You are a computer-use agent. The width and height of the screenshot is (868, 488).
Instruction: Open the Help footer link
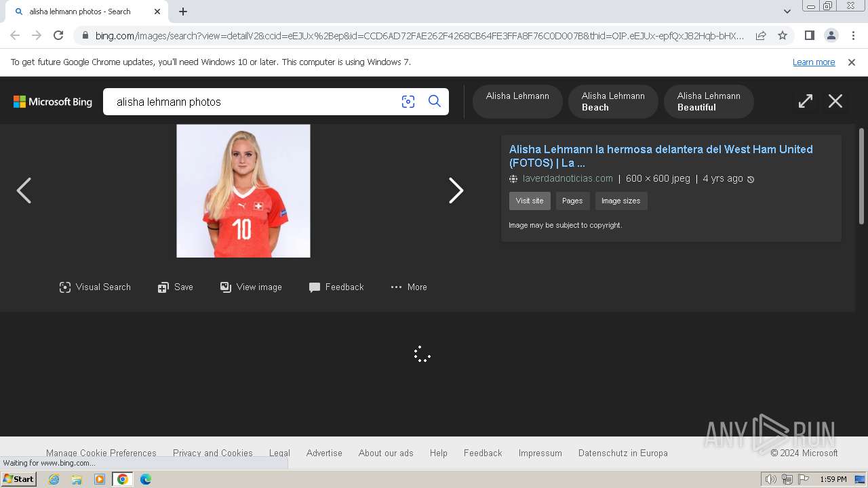(439, 453)
